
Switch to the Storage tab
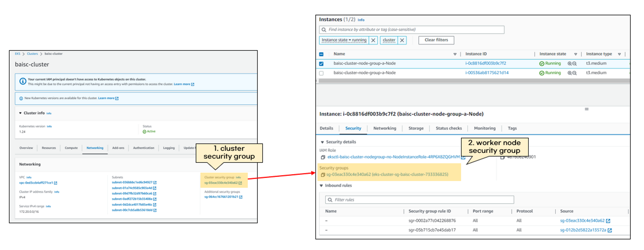[416, 128]
